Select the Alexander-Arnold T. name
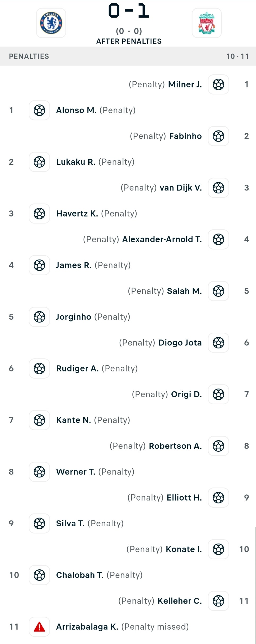The width and height of the screenshot is (256, 644). pos(162,239)
